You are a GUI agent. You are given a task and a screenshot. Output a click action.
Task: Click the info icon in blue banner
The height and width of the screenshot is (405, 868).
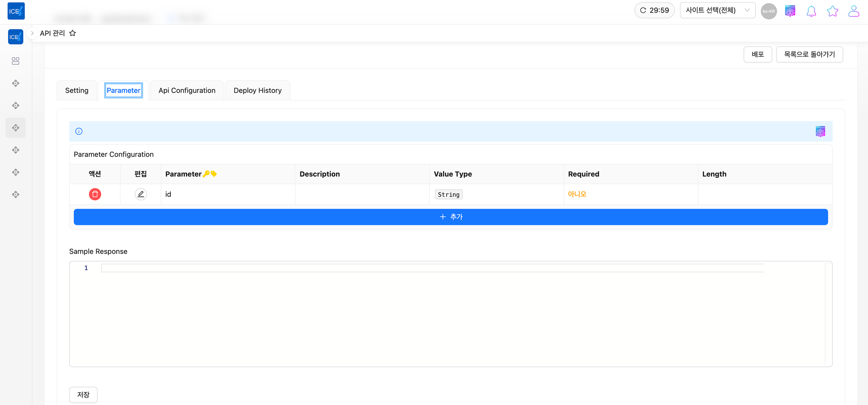click(79, 131)
